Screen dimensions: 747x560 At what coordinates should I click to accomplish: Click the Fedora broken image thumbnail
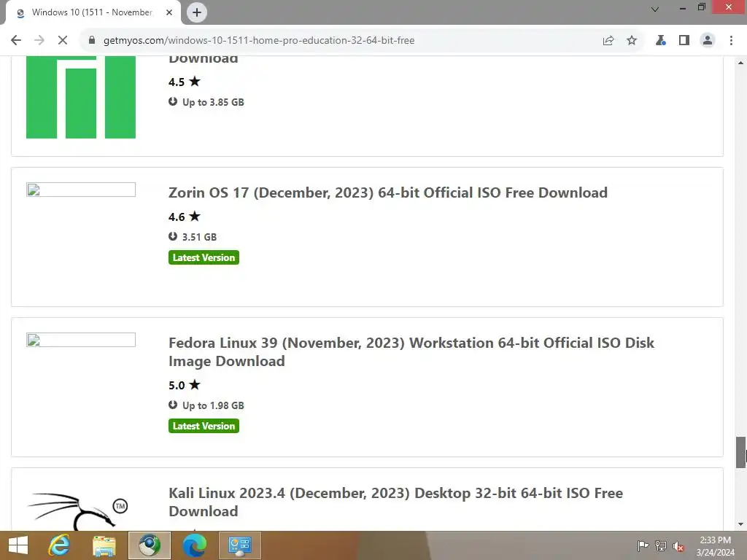[x=81, y=340]
